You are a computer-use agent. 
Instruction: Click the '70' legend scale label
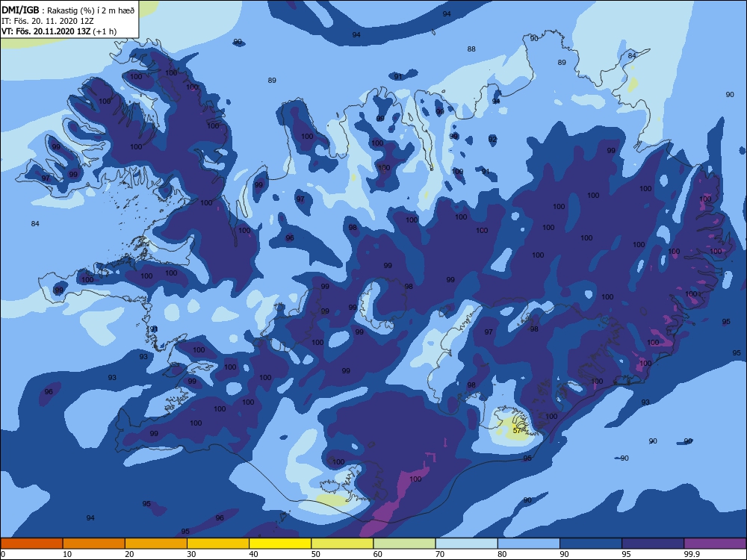[440, 554]
